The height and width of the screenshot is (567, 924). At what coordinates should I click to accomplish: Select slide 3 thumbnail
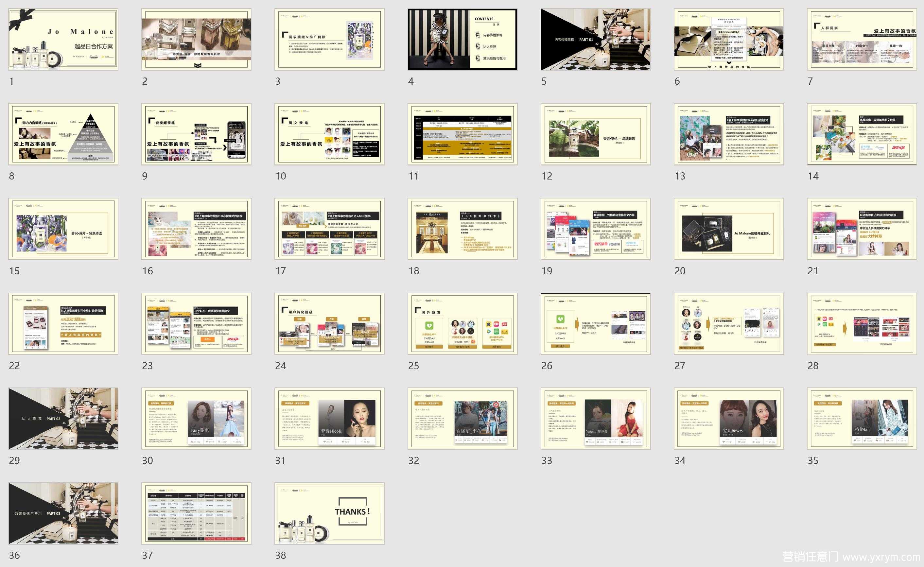tap(330, 39)
